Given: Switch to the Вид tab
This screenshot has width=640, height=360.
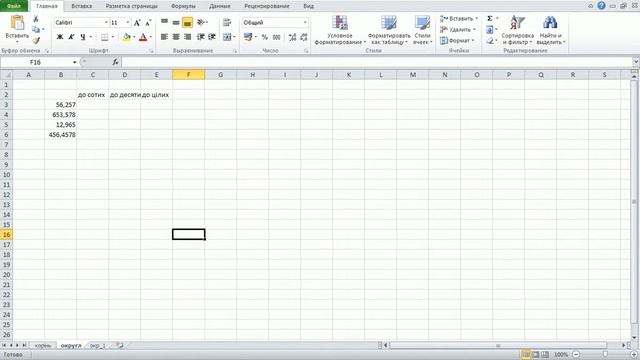Looking at the screenshot, I should (x=309, y=6).
